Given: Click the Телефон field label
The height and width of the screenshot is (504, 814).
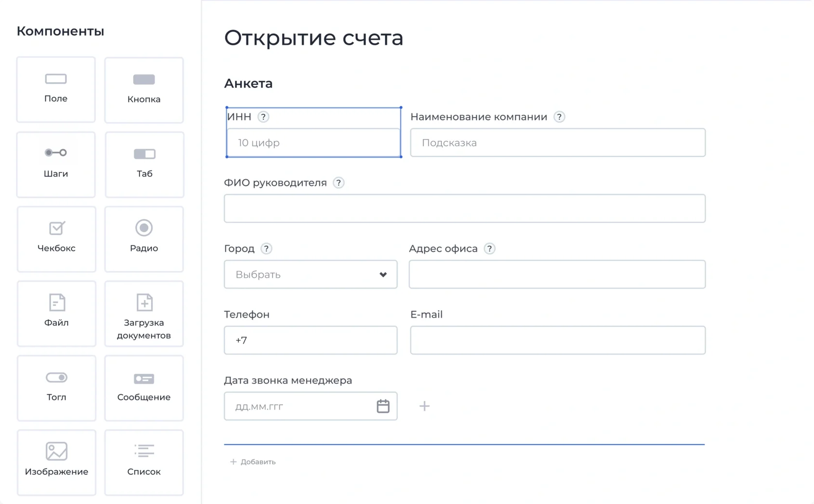Looking at the screenshot, I should pos(247,315).
